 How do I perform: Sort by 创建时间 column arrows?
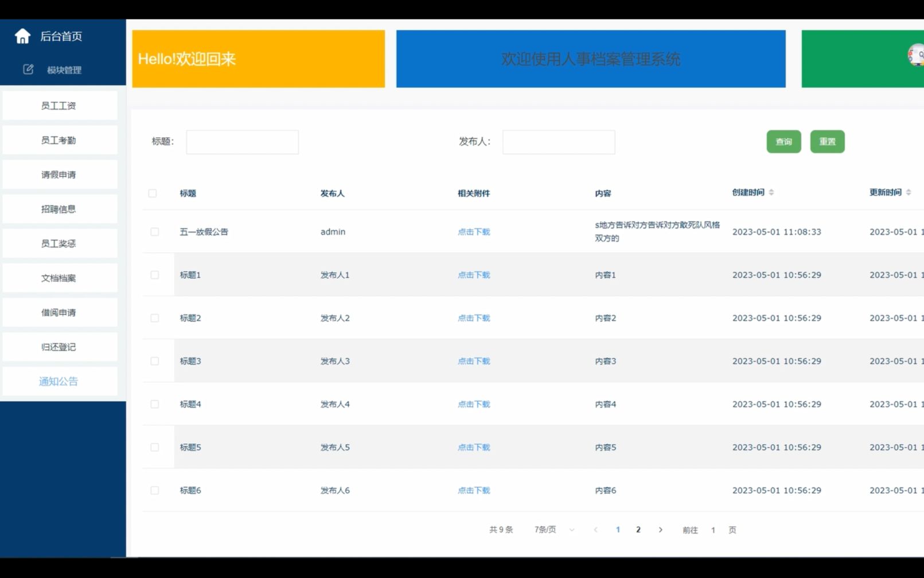point(771,192)
